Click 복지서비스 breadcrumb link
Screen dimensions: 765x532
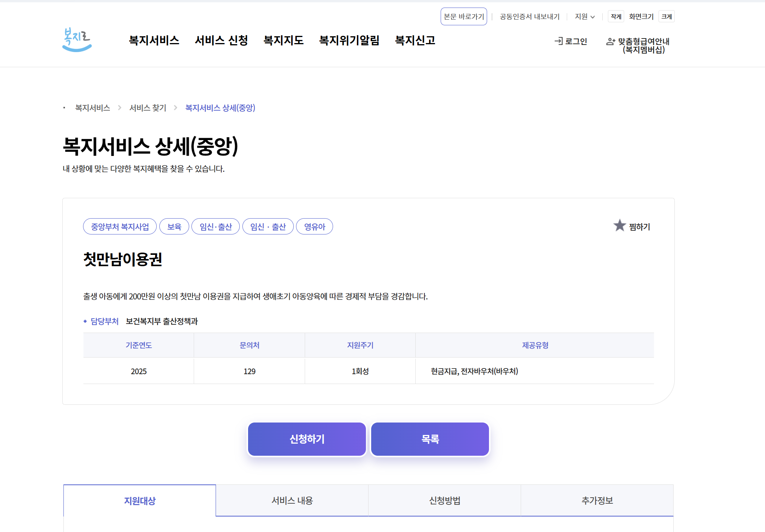[93, 108]
